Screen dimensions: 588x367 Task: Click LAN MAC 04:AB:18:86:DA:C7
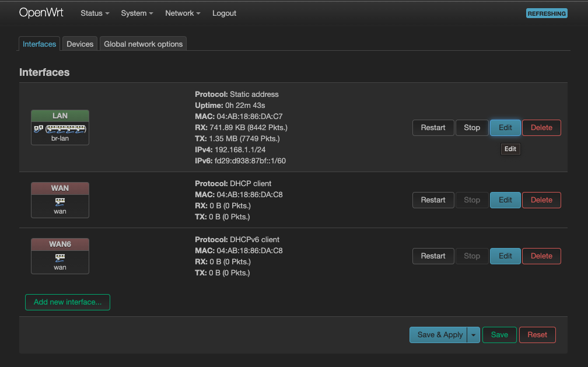click(x=250, y=116)
